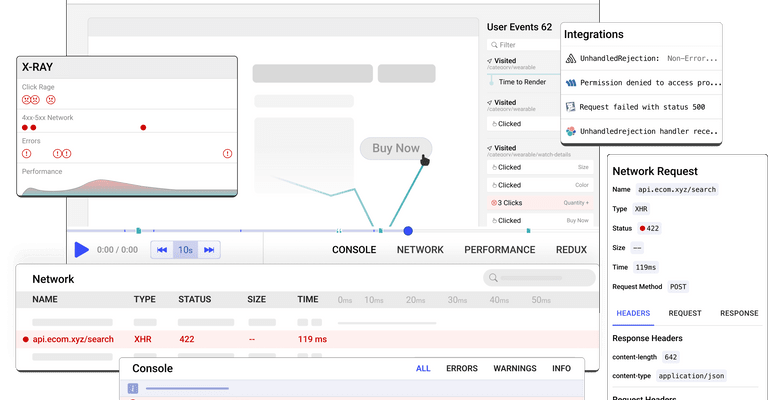768x400 pixels.
Task: Click the rightmost Errors exclamation icon
Action: (227, 154)
